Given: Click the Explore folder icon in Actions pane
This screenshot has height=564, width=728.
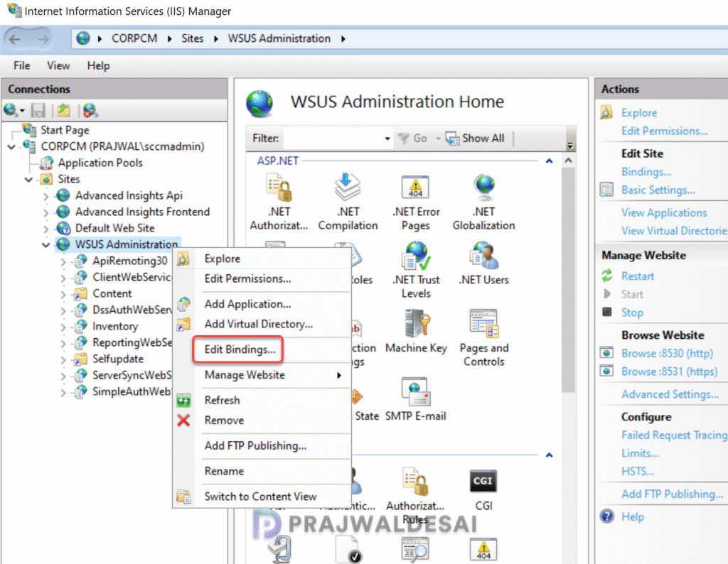Looking at the screenshot, I should [x=606, y=112].
